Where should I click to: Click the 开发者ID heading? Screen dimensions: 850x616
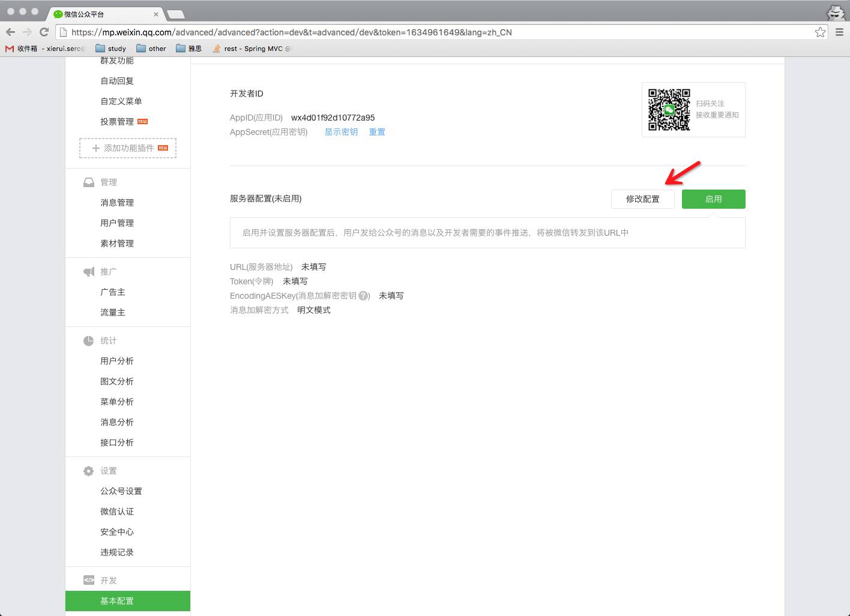point(247,94)
